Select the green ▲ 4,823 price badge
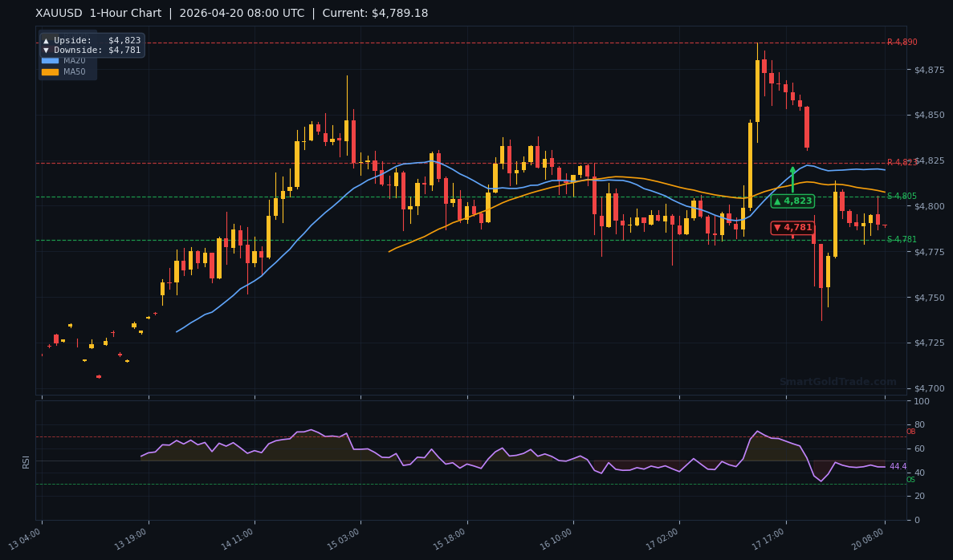 (x=792, y=201)
